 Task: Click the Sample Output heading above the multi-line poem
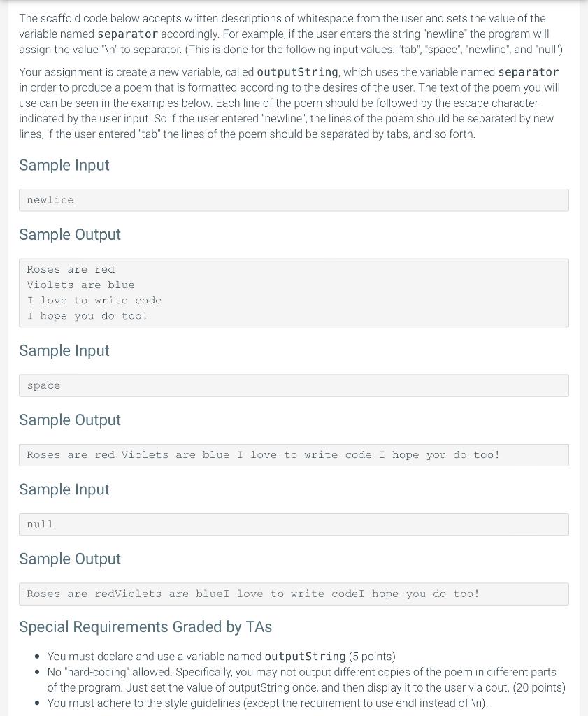70,235
